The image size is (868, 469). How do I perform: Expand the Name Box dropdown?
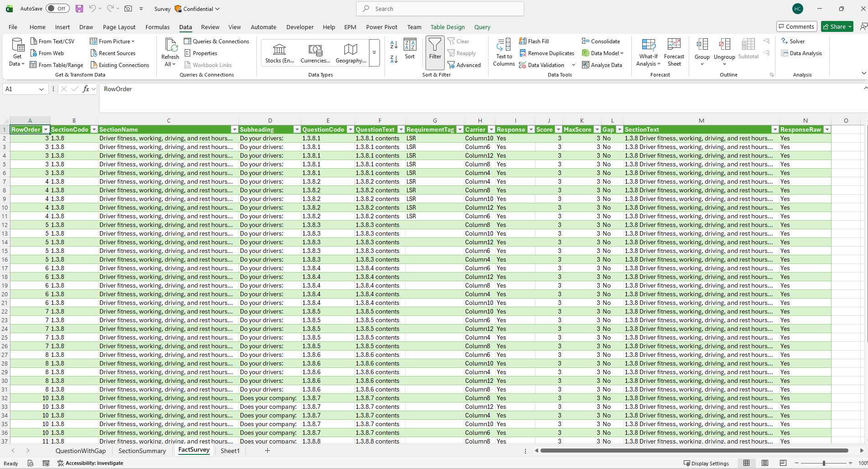(42, 89)
